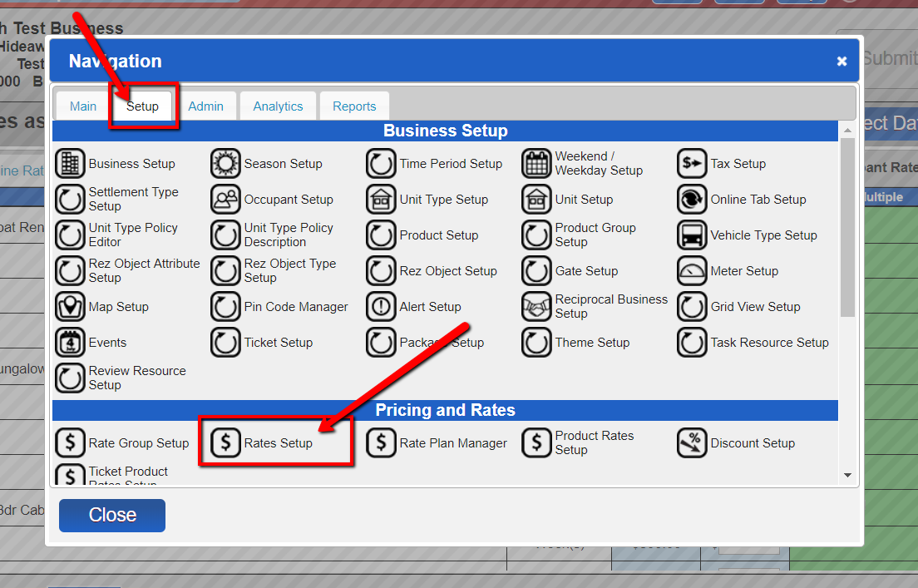Open Rates Setup dollar icon

click(225, 442)
